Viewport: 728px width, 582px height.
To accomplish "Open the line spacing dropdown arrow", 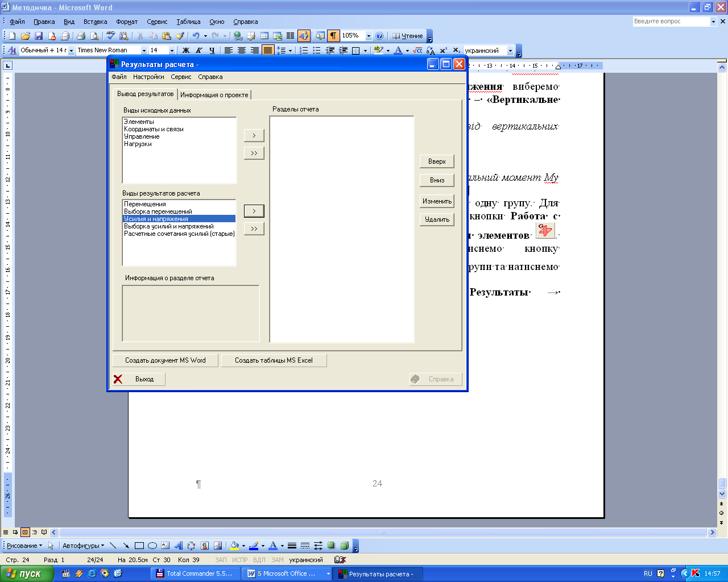I will pos(290,51).
